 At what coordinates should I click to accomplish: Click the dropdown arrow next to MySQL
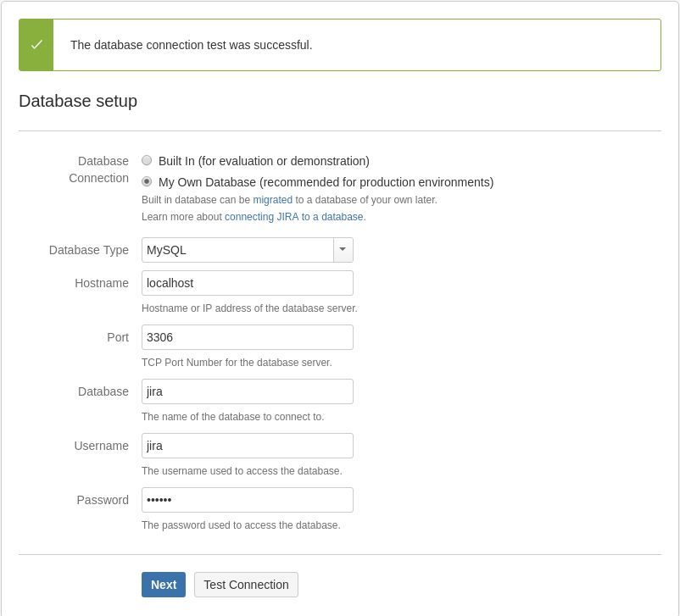click(343, 250)
